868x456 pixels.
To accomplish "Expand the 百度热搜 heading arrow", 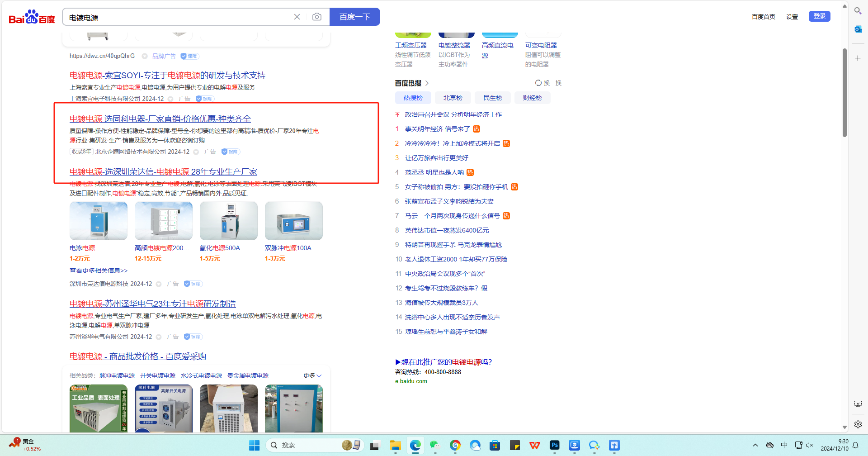I will tap(427, 83).
